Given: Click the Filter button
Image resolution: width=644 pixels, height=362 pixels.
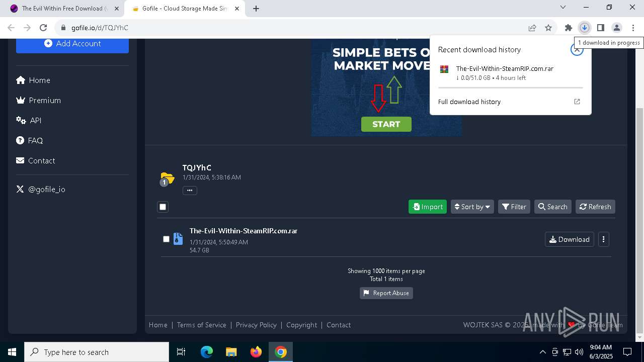Looking at the screenshot, I should 514,207.
